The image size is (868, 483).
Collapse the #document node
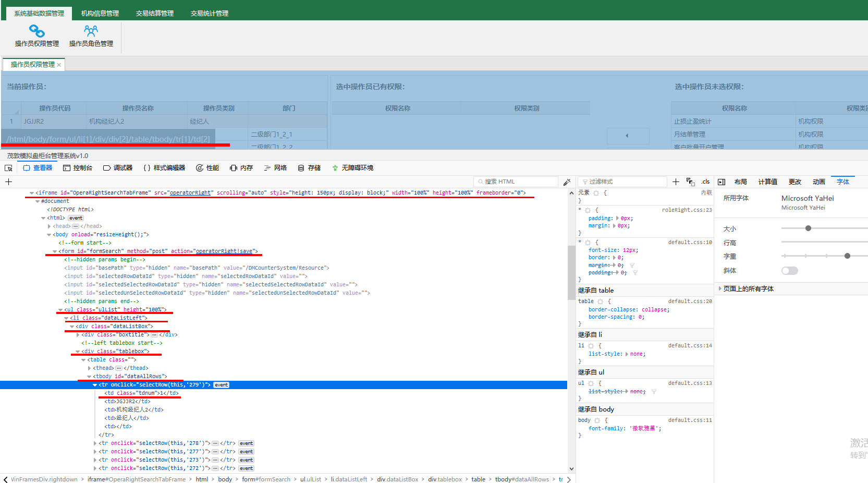pyautogui.click(x=38, y=201)
